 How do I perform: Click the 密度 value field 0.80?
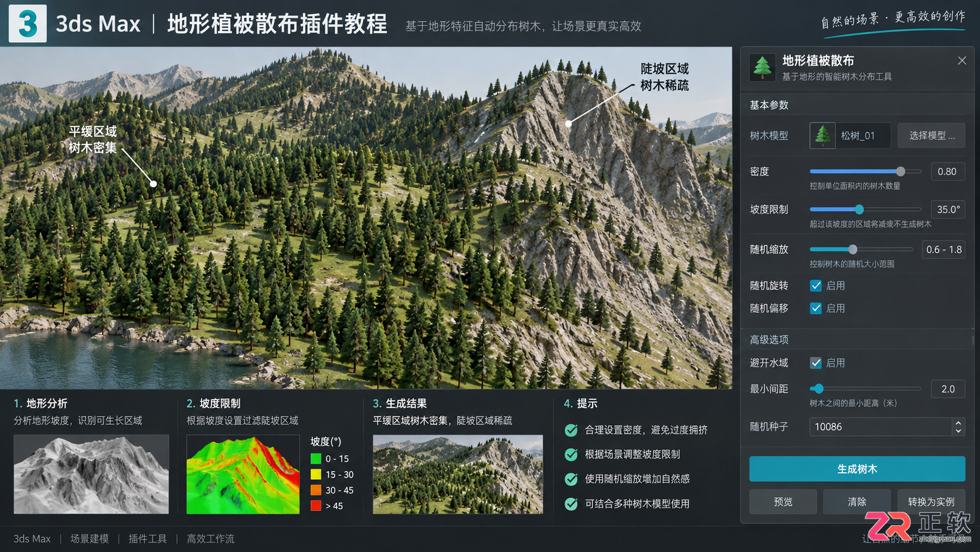[x=947, y=171]
